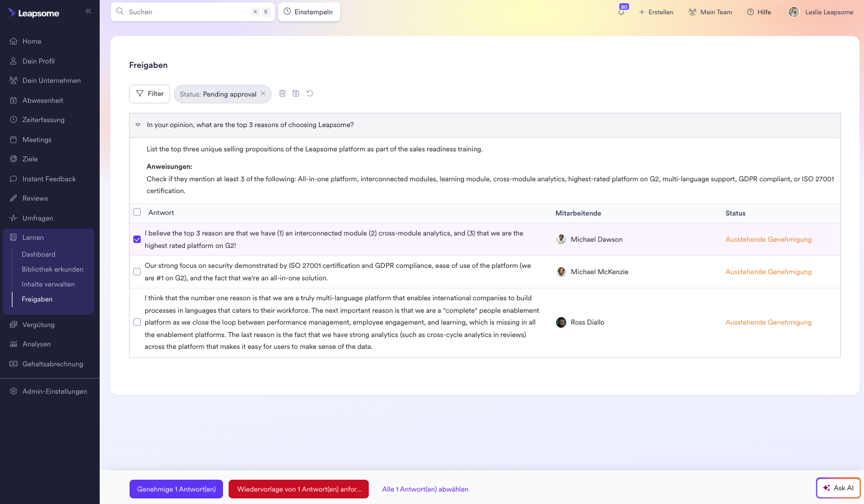Image resolution: width=864 pixels, height=504 pixels.
Task: Open Leslie Leapsome user menu
Action: click(x=821, y=12)
